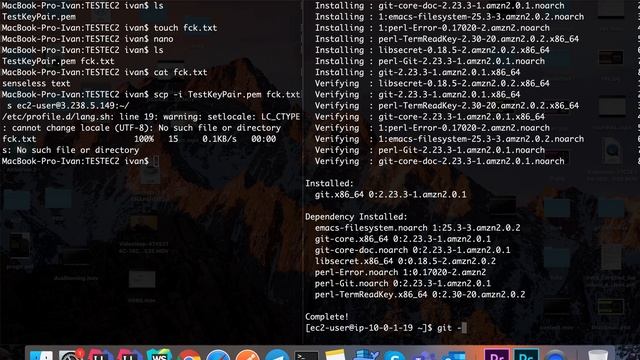This screenshot has height=360, width=640.
Task: Open Docker whale icon in Dock
Action: point(365,355)
